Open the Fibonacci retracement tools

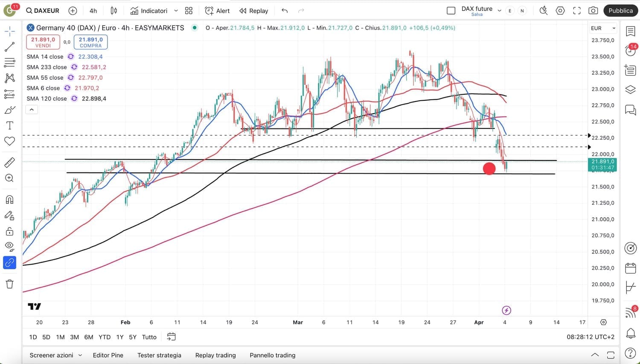pyautogui.click(x=9, y=63)
